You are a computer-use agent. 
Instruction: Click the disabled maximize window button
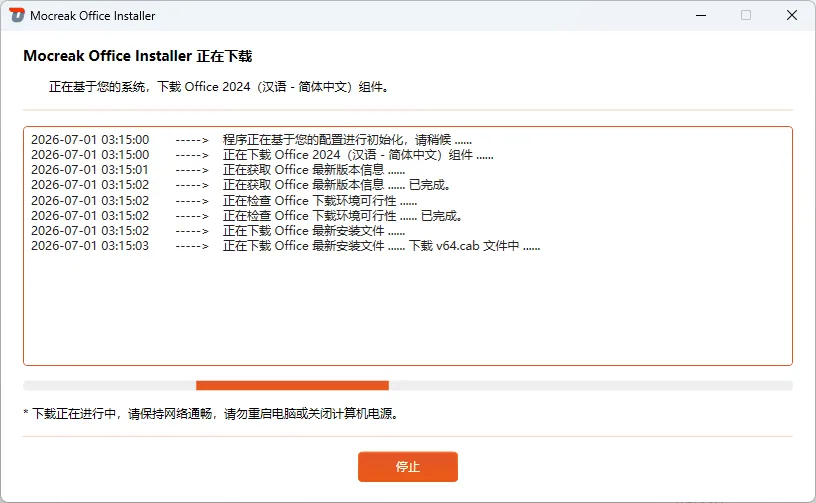coord(746,15)
